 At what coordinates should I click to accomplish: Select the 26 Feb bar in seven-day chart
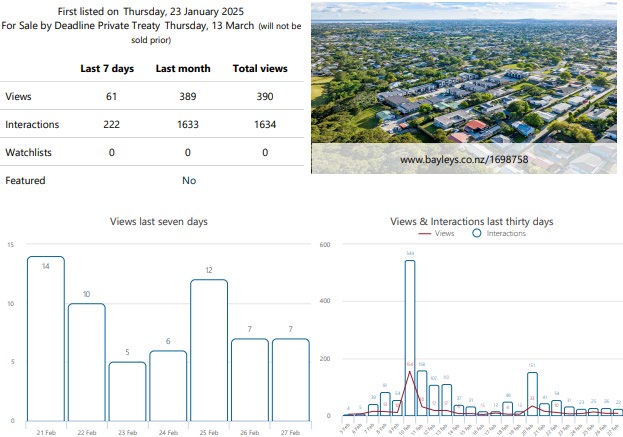[251, 378]
